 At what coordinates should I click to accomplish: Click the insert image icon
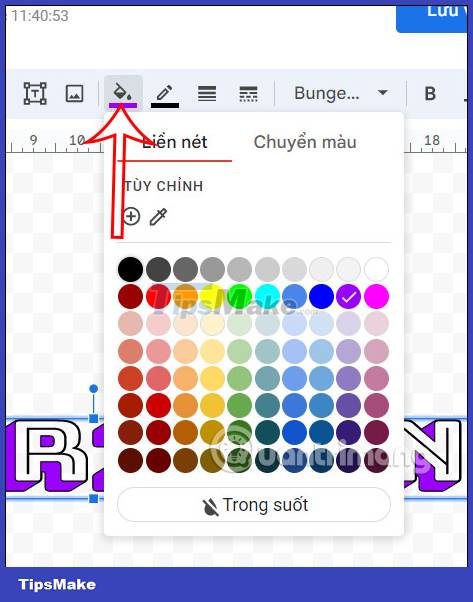click(x=74, y=93)
